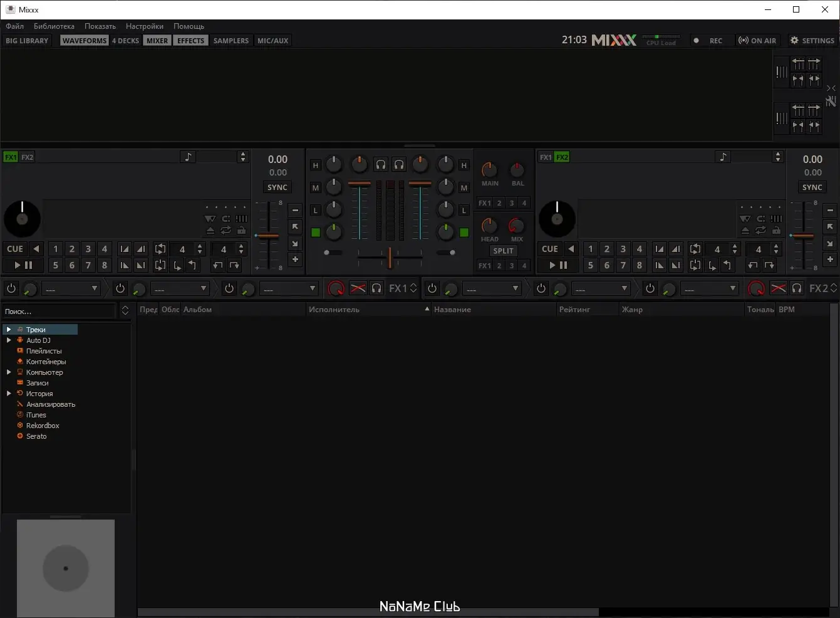
Task: Click left deck eject track icon
Action: pyautogui.click(x=210, y=231)
